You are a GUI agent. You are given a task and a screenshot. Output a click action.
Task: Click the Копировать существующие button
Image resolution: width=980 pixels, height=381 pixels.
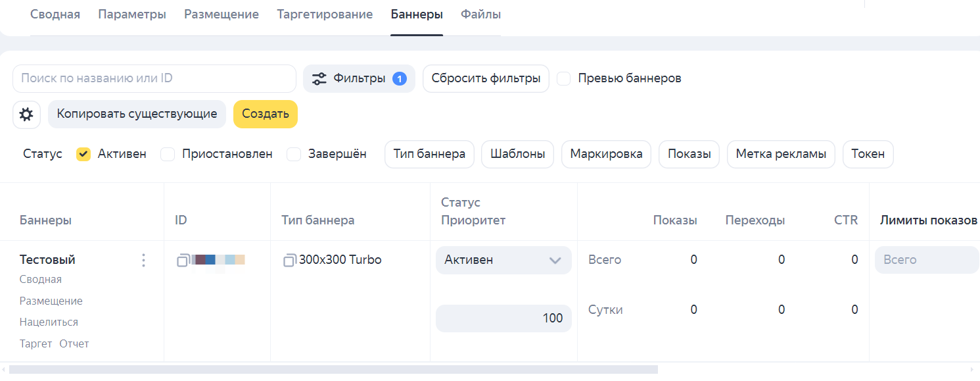coord(137,114)
